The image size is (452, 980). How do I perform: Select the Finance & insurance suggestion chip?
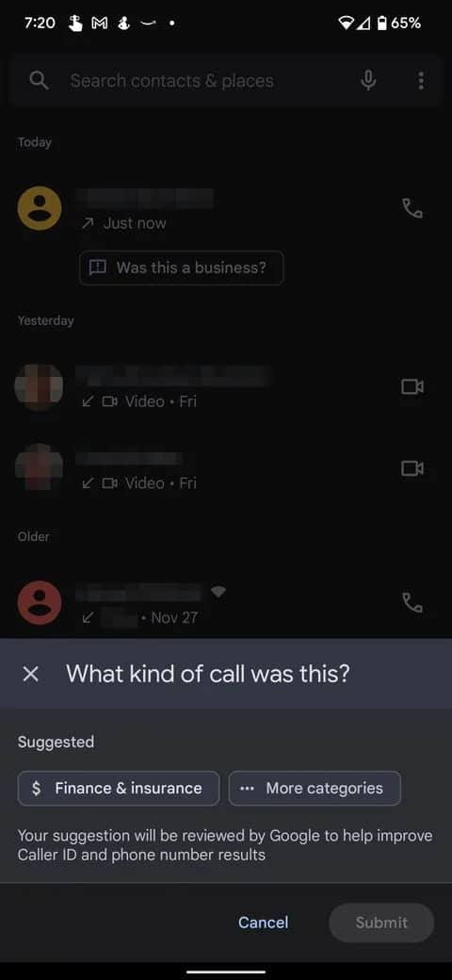119,788
